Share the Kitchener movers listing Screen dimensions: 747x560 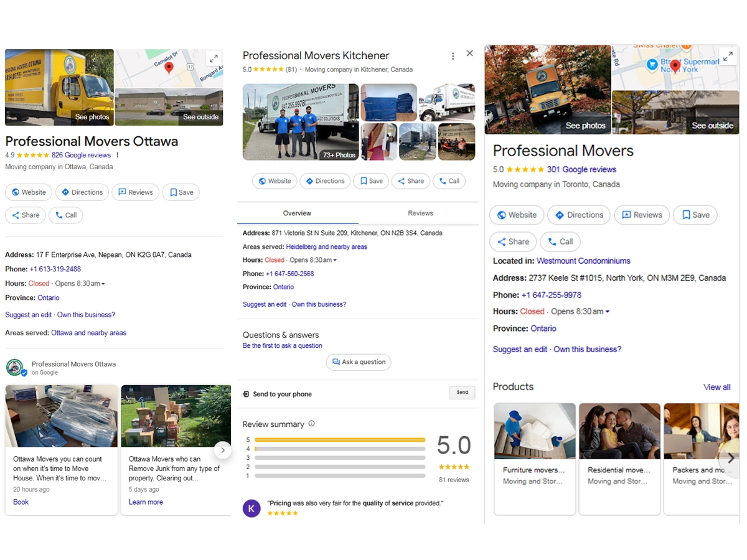[411, 181]
